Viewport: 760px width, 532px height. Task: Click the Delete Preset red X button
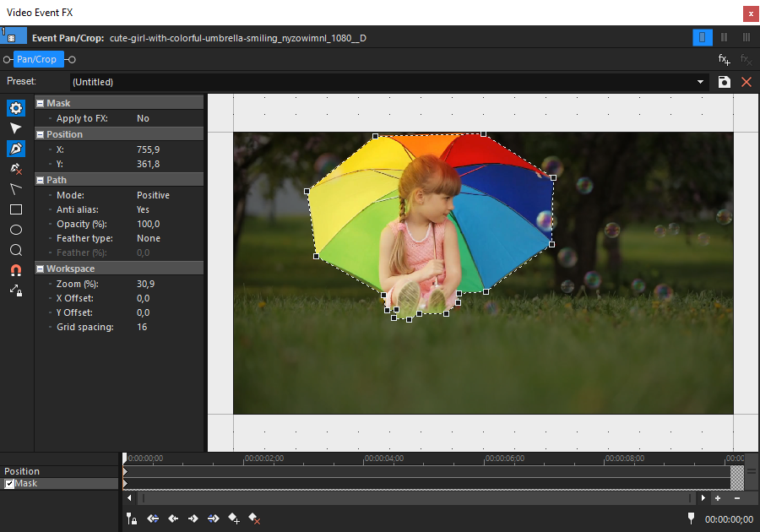(x=746, y=82)
